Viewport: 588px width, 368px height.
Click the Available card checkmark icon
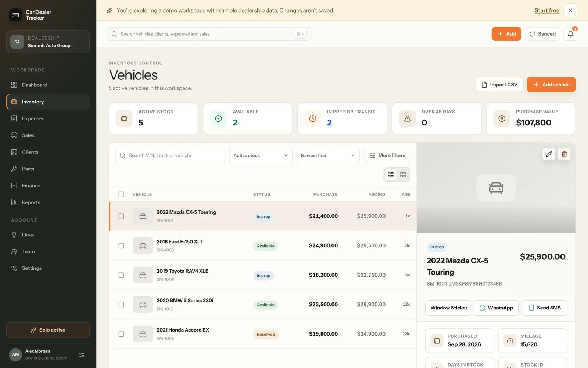pos(218,118)
